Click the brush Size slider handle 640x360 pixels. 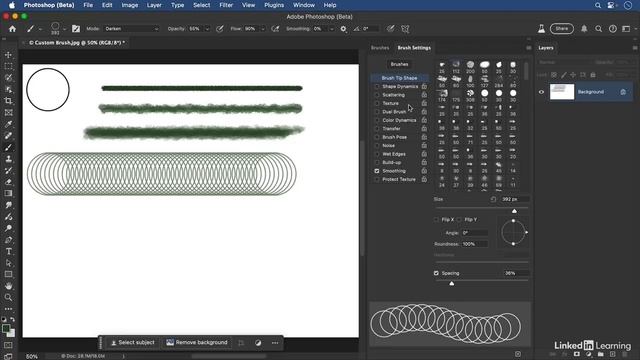[514, 211]
